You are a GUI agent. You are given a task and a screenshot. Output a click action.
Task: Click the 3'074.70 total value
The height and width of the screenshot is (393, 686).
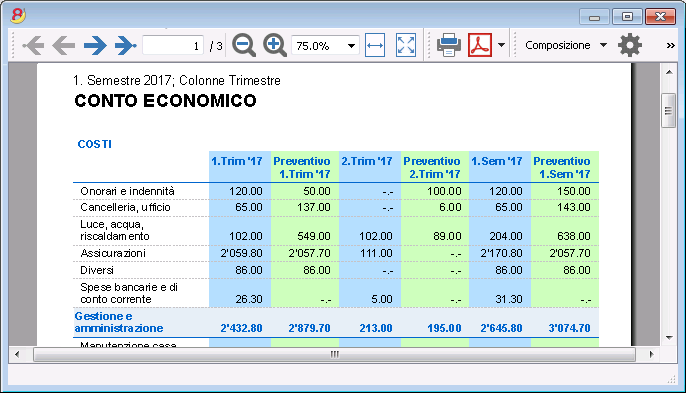click(569, 328)
